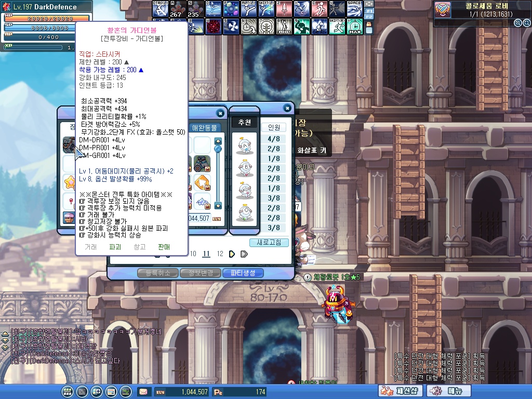The image size is (532, 399).
Task: Open the chart graph button in the bottom bar
Action: [x=126, y=392]
